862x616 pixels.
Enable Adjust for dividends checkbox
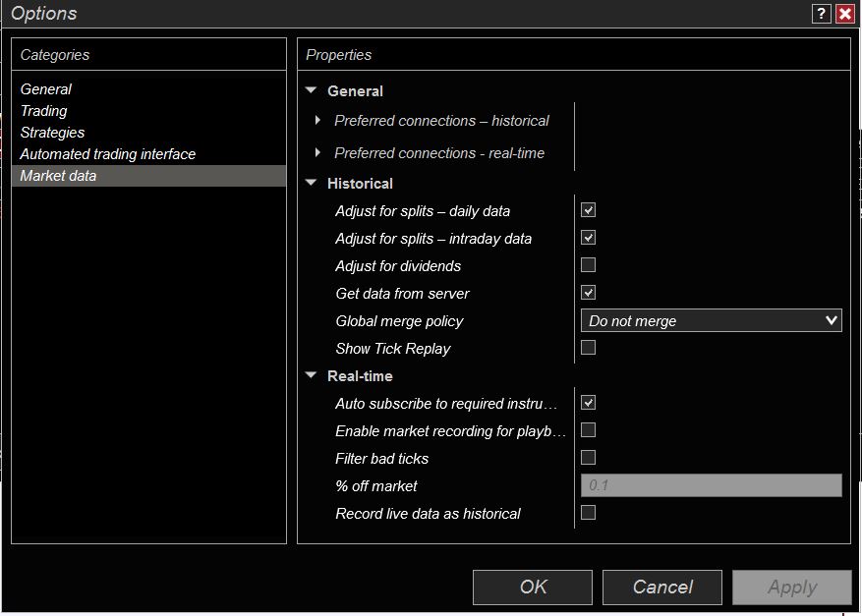[x=588, y=265]
